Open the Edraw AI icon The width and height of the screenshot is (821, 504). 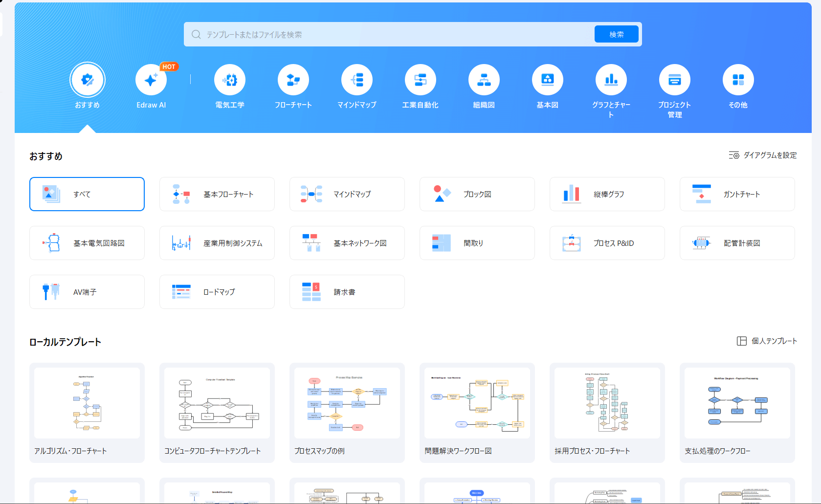click(151, 80)
